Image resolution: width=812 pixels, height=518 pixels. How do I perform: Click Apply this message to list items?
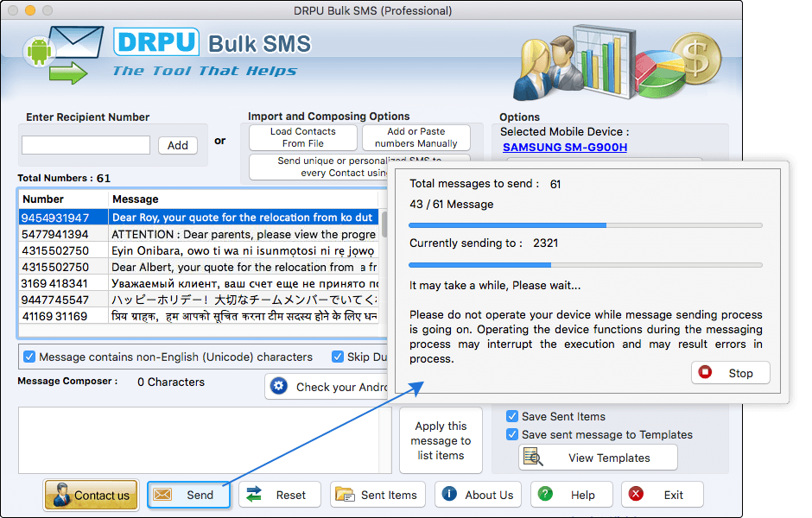pos(441,440)
